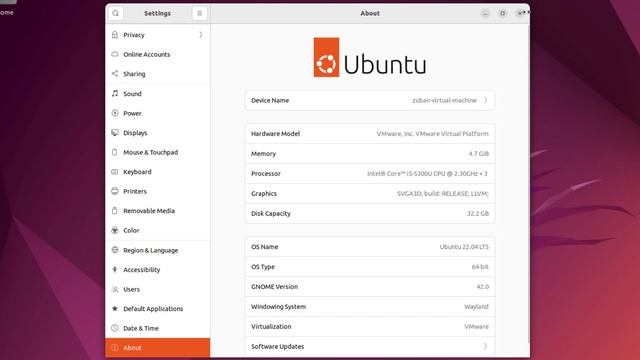The height and width of the screenshot is (360, 640).
Task: Click the Displays monitor icon
Action: coord(115,133)
